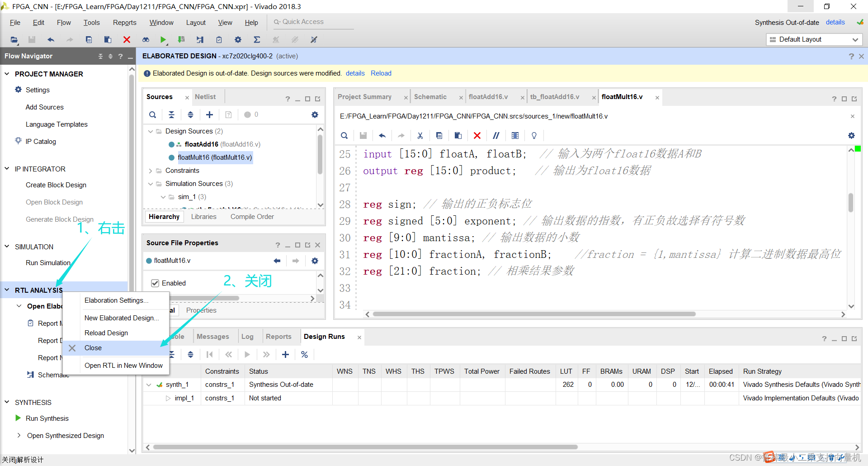Screen dimensions: 868x466
Task: Search within the Sources panel
Action: [x=153, y=115]
